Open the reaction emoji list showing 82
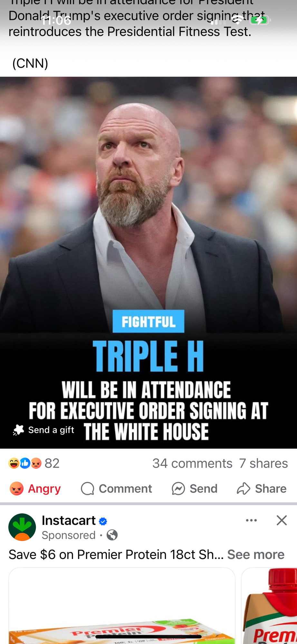Screen dimensions: 297x644 point(34,463)
